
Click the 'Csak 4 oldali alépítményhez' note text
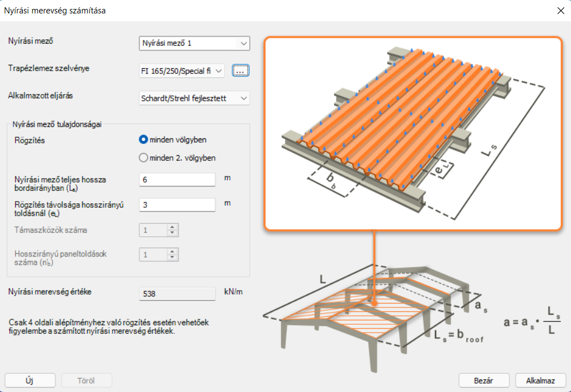pos(109,327)
